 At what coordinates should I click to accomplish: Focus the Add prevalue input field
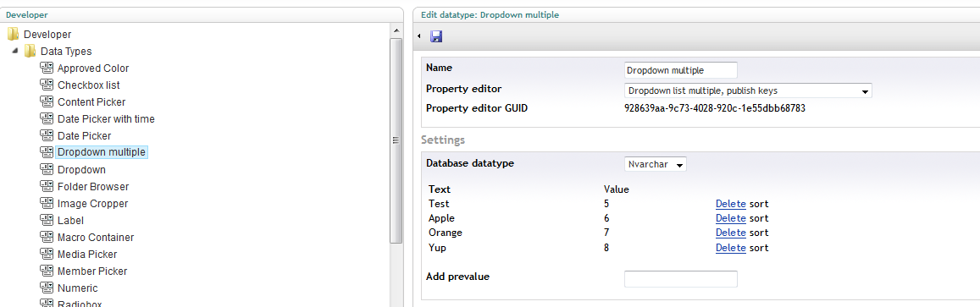(x=681, y=279)
